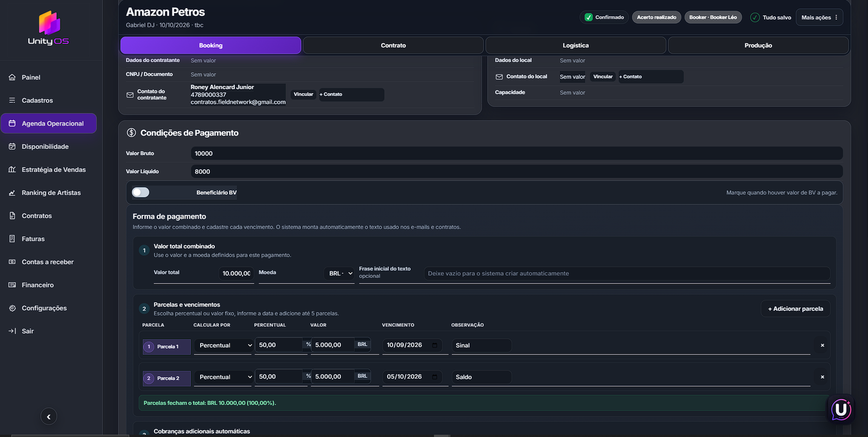Click the Contratos document icon
The width and height of the screenshot is (868, 437).
click(12, 216)
